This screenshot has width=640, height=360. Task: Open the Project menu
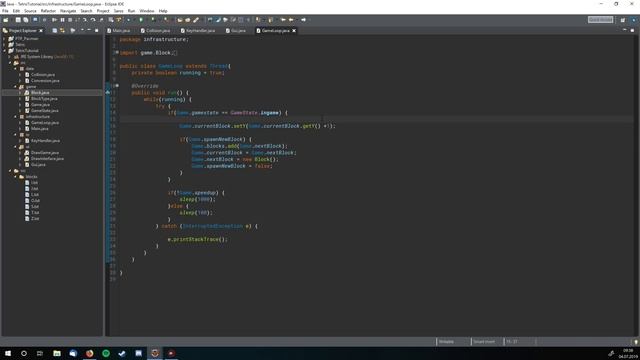[x=103, y=11]
